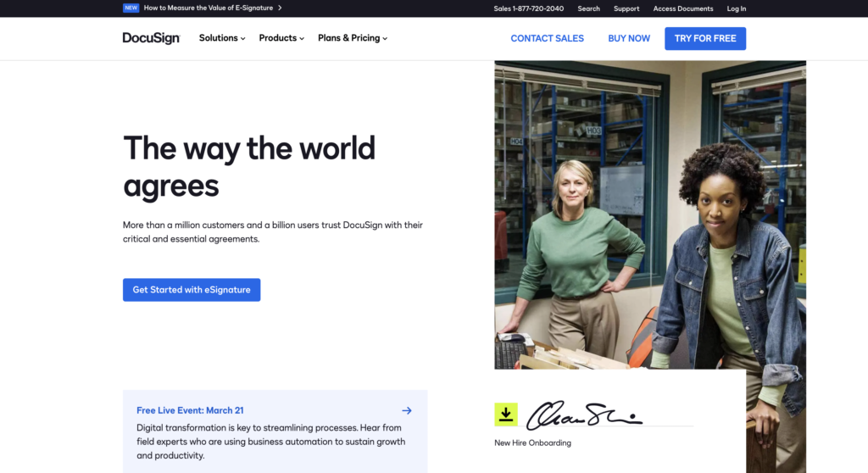The width and height of the screenshot is (868, 473).
Task: Click the CONTACT SALES link
Action: coord(547,38)
